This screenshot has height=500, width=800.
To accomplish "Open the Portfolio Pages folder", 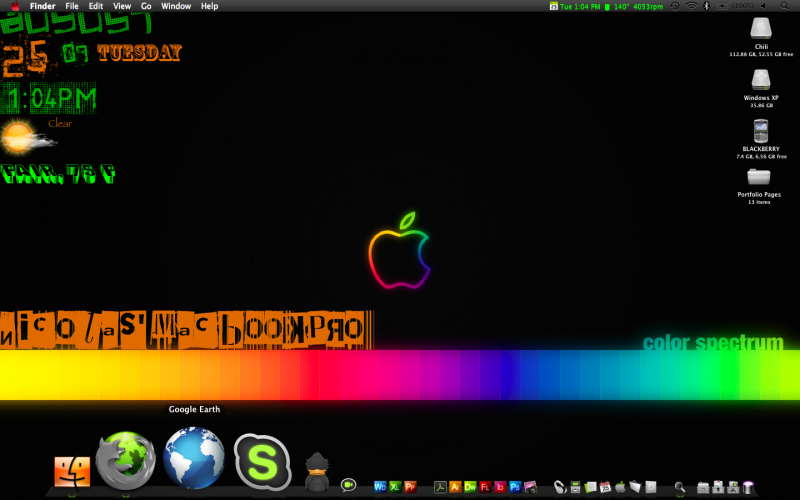I will pyautogui.click(x=759, y=177).
